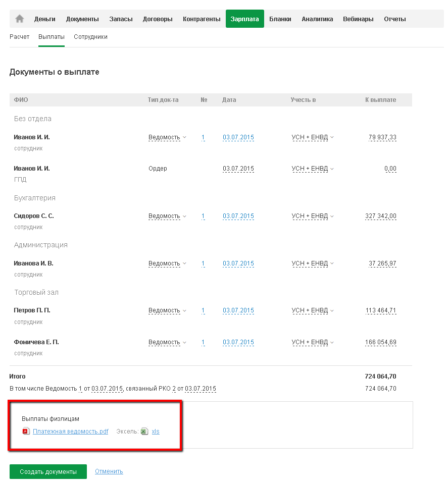448x485 pixels.
Task: Expand Ведомость dropdown for Фомичева Е. П.
Action: click(x=167, y=342)
